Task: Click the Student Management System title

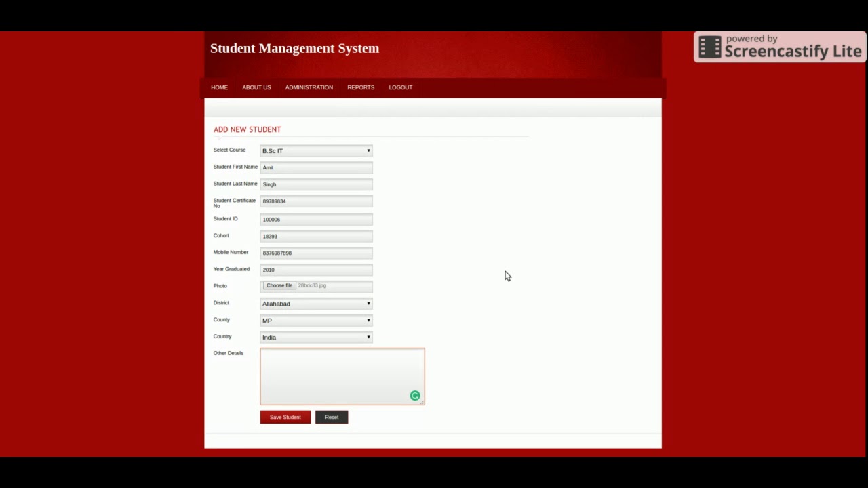Action: 294,48
